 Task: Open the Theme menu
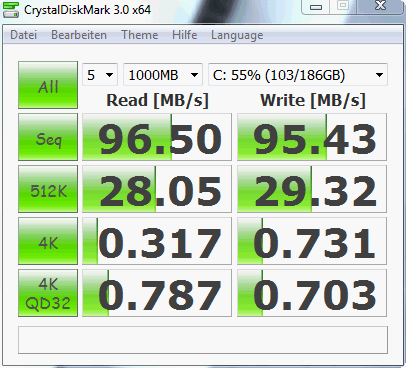click(139, 35)
